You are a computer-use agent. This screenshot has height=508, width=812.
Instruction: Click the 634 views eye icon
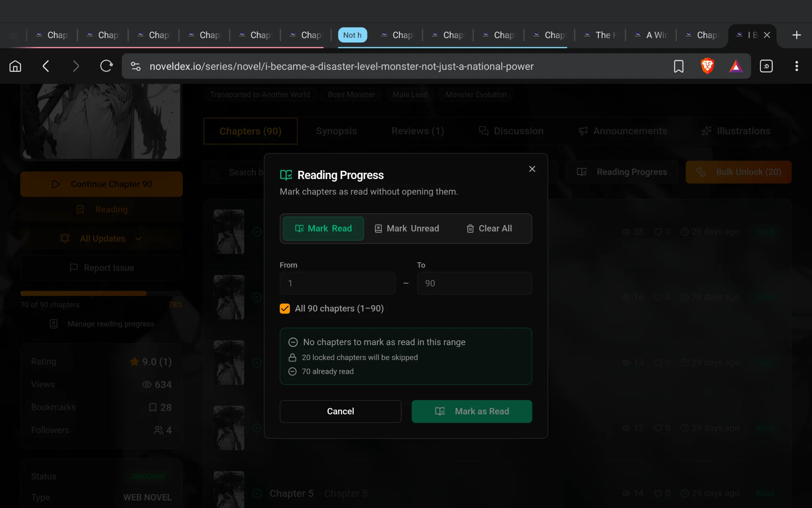tap(147, 385)
